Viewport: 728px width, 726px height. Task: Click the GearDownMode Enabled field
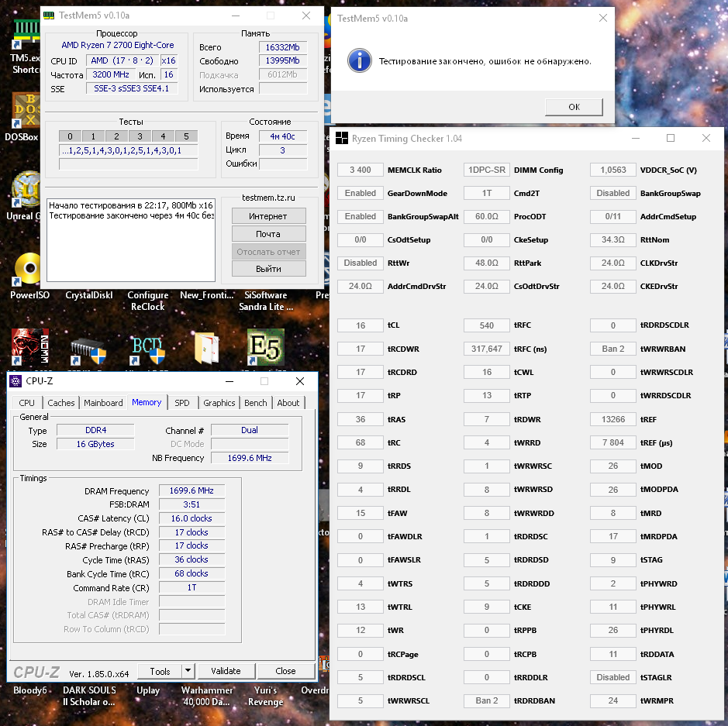coord(361,193)
